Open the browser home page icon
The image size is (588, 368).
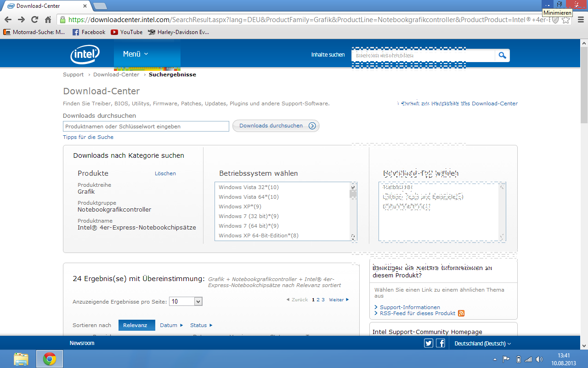pyautogui.click(x=48, y=20)
